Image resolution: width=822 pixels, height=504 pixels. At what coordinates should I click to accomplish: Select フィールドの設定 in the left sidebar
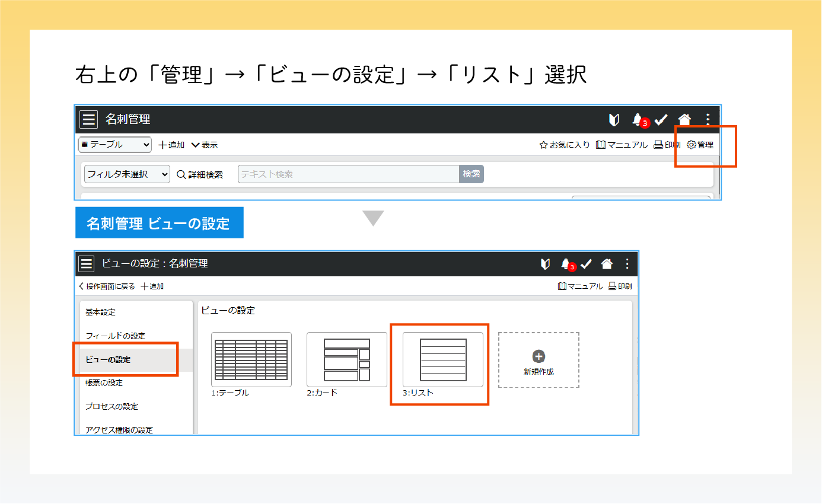[x=115, y=336]
